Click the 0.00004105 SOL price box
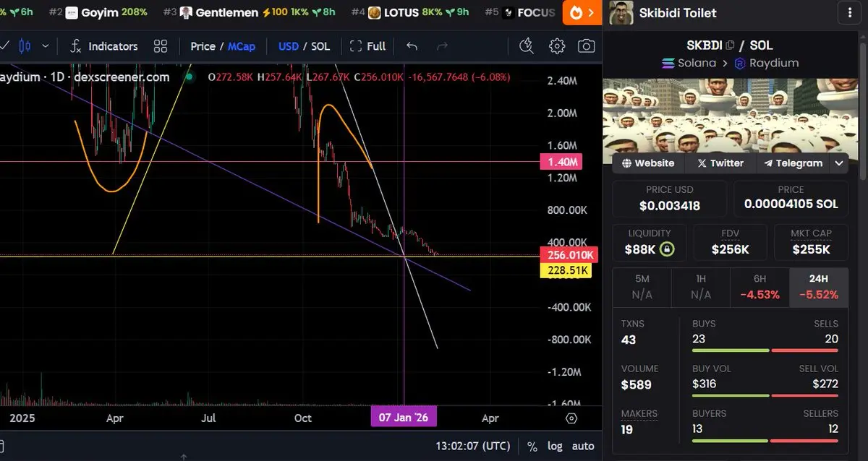Image resolution: width=868 pixels, height=461 pixels. [x=791, y=199]
